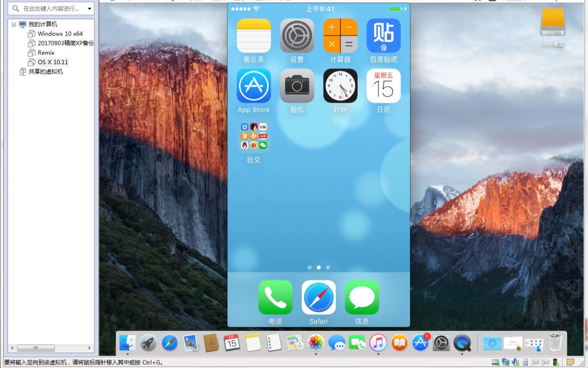The height and width of the screenshot is (368, 588).
Task: Open the 相机 Camera app
Action: pos(297,86)
